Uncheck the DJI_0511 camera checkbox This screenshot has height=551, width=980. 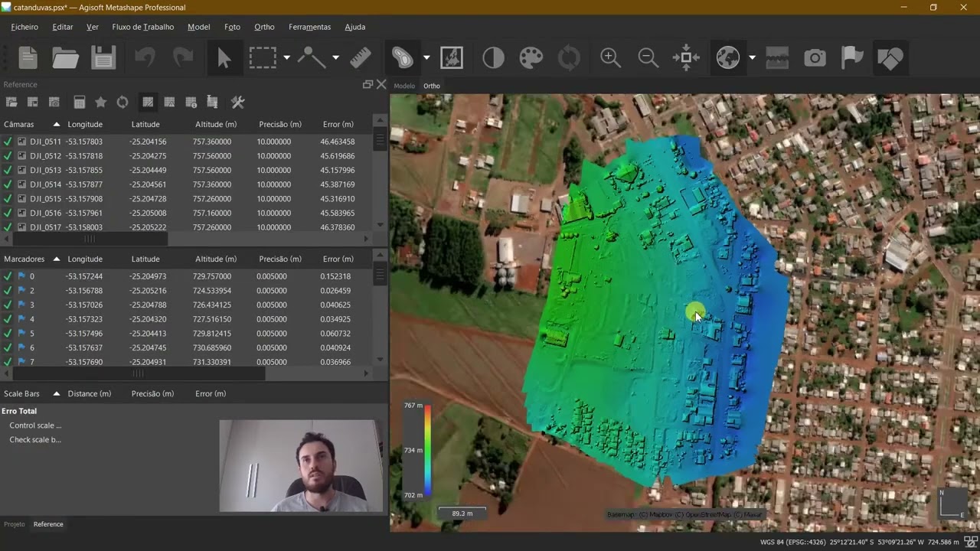click(x=8, y=142)
